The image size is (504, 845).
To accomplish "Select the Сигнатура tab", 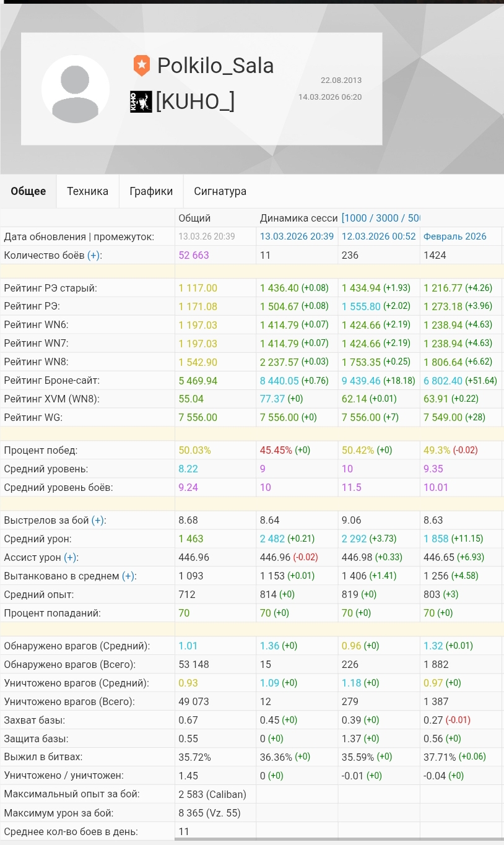I will tap(220, 191).
